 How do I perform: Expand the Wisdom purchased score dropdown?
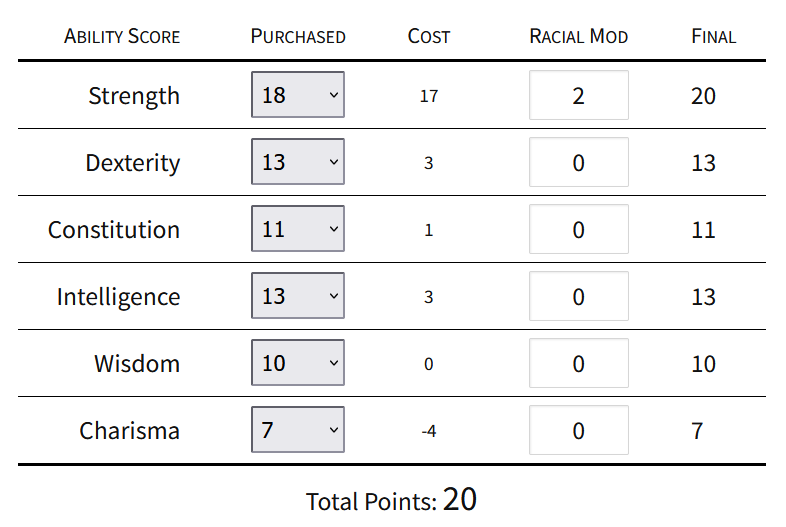[x=297, y=364]
